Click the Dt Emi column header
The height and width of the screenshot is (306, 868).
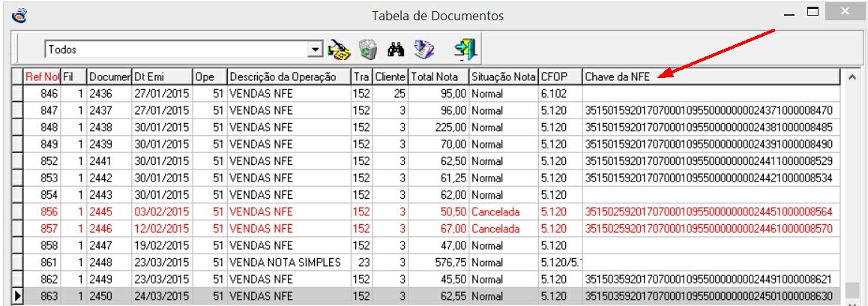(x=162, y=77)
